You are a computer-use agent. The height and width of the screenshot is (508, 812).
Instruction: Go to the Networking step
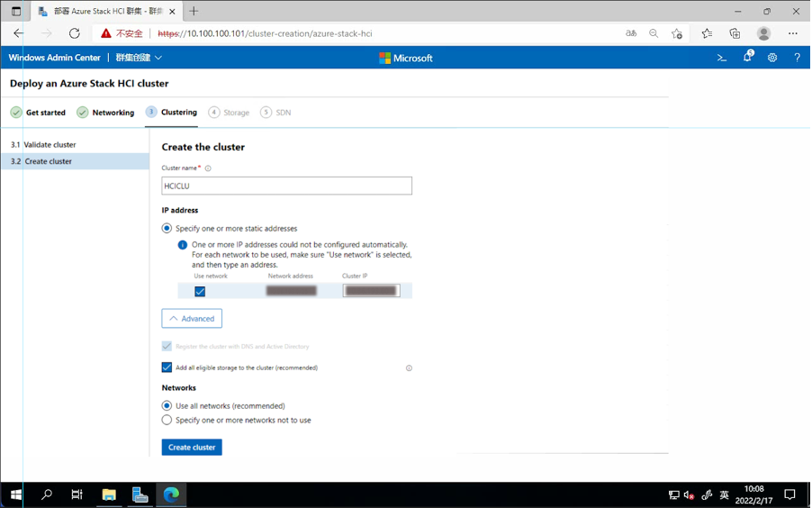click(x=105, y=113)
